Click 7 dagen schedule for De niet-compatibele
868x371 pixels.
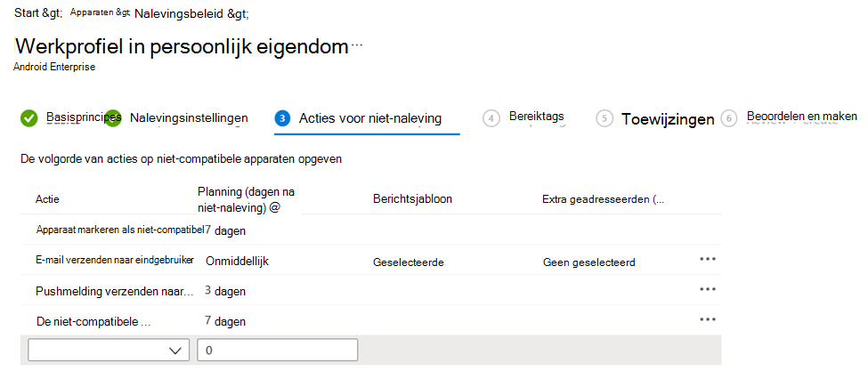224,321
